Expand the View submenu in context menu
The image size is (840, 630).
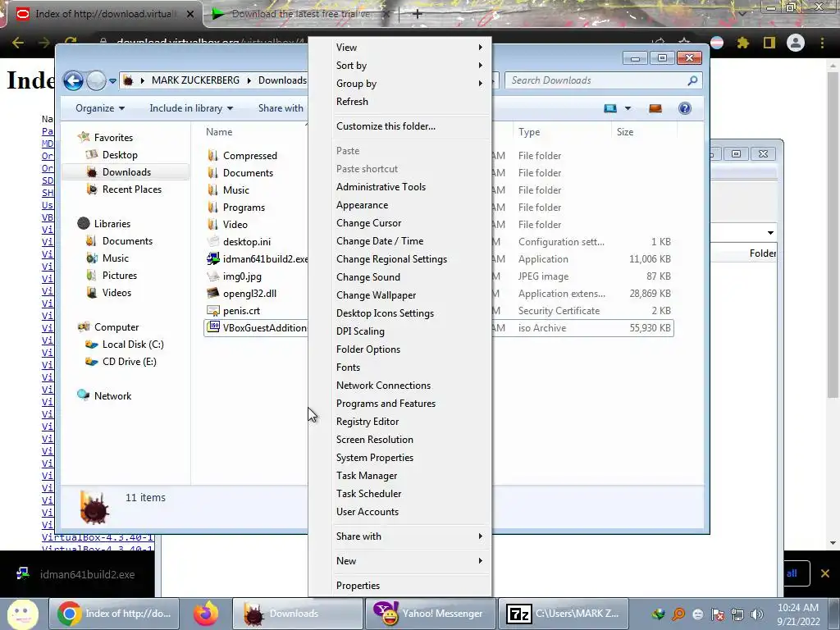click(410, 47)
